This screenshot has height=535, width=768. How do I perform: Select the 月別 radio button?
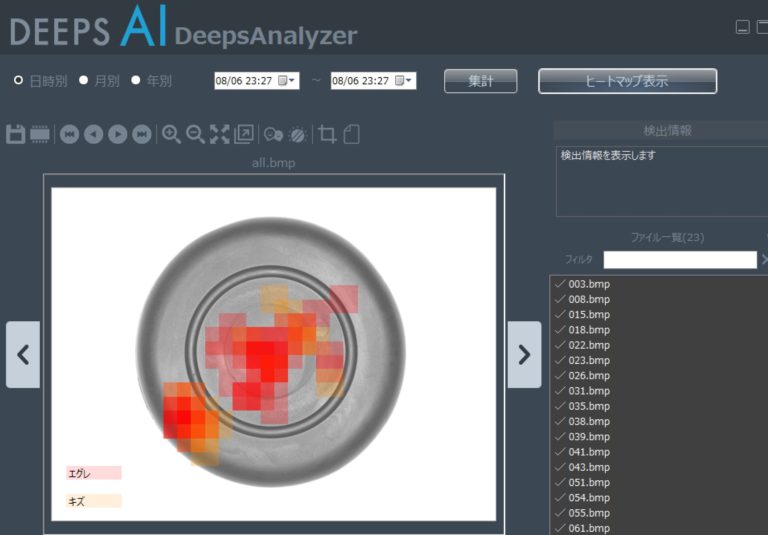pos(83,80)
